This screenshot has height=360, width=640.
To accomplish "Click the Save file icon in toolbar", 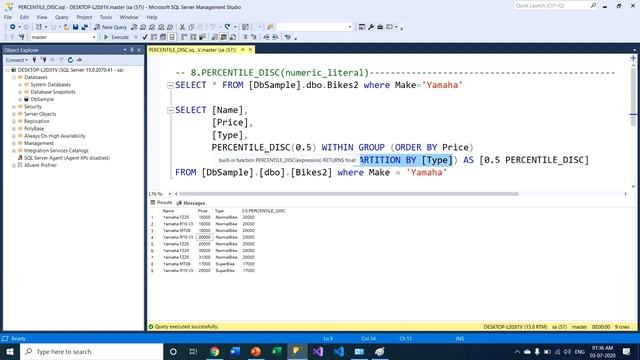I will tap(76, 27).
